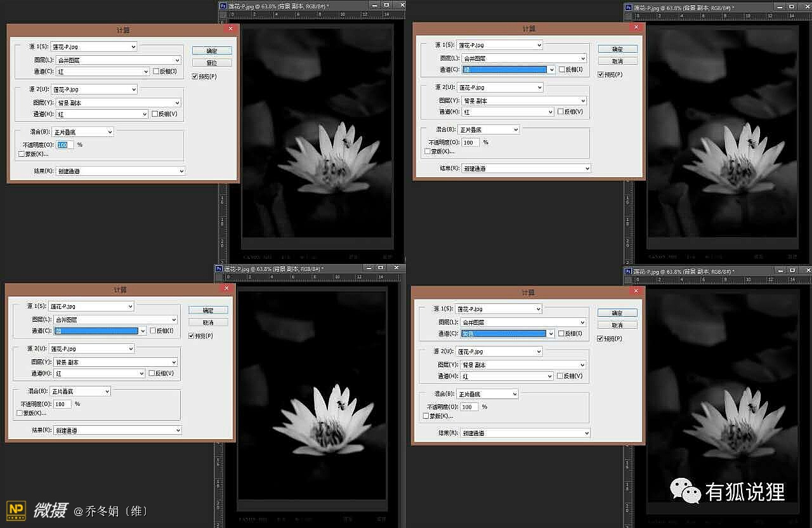Click the yellow NP logo beside 微摄
The width and height of the screenshot is (812, 528).
click(16, 511)
